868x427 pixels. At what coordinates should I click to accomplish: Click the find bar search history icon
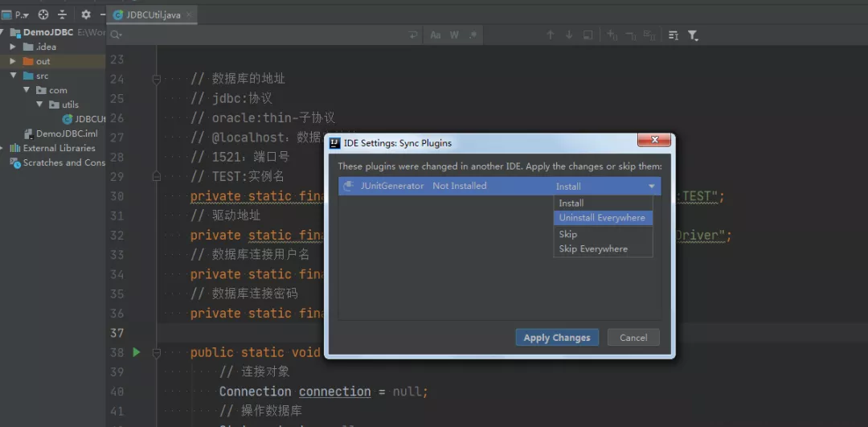(116, 35)
